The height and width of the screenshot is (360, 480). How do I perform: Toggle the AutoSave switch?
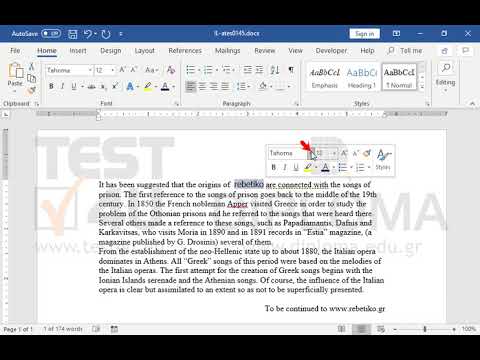[x=51, y=34]
